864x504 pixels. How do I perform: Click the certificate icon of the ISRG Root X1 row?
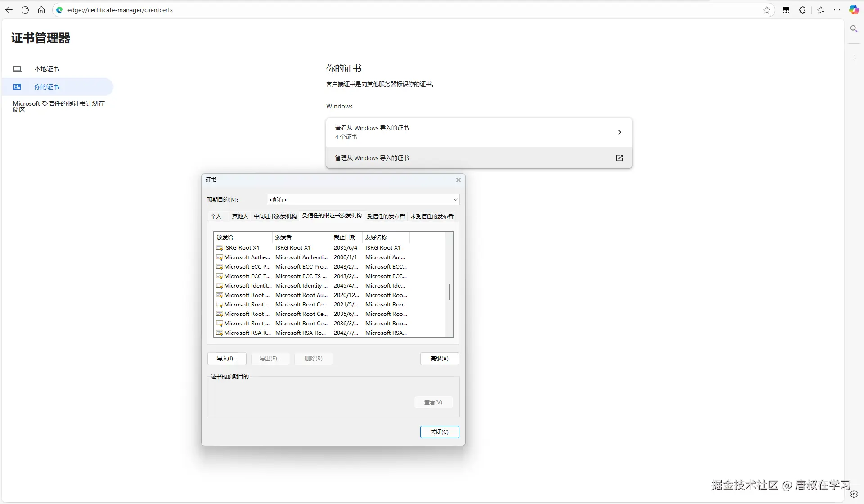pos(220,248)
